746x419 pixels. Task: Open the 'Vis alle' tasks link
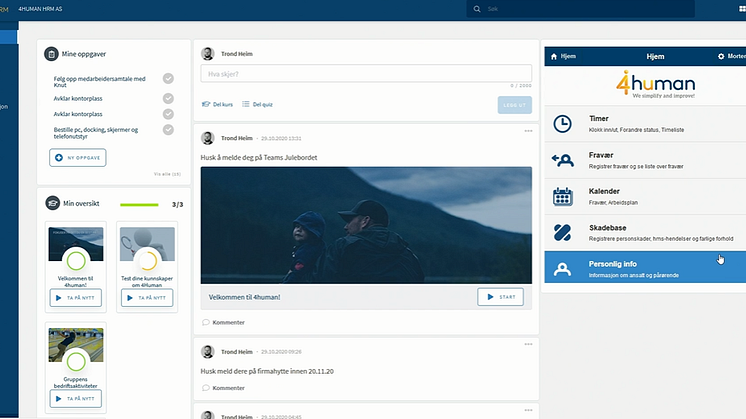[167, 174]
